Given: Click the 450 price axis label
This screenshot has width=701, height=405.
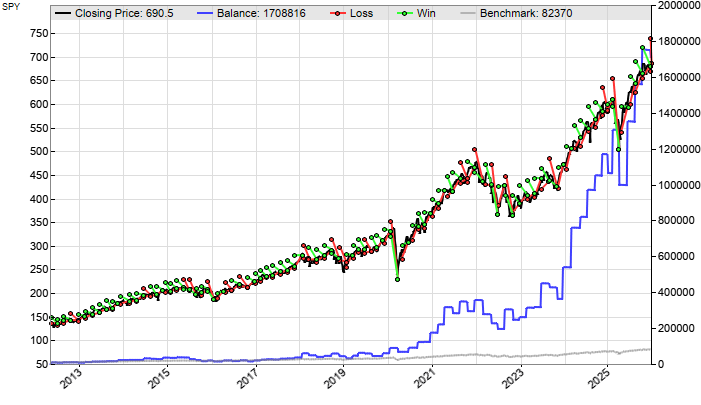Looking at the screenshot, I should click(39, 175).
